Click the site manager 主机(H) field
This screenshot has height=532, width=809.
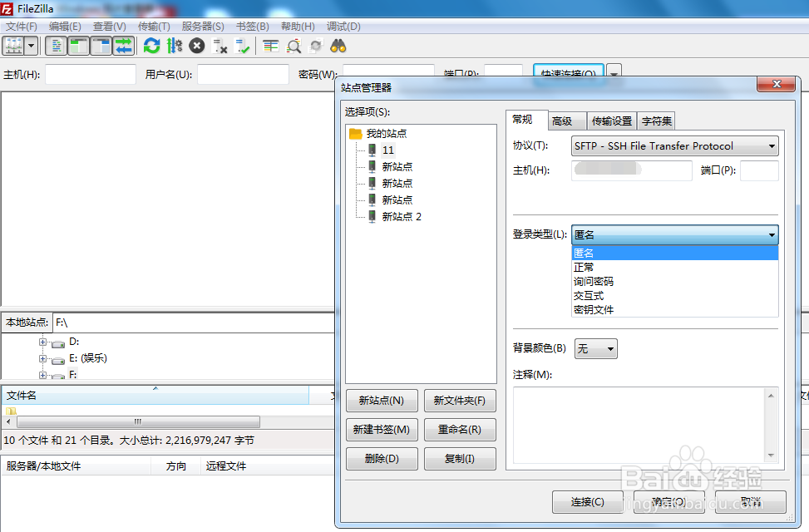(x=632, y=170)
